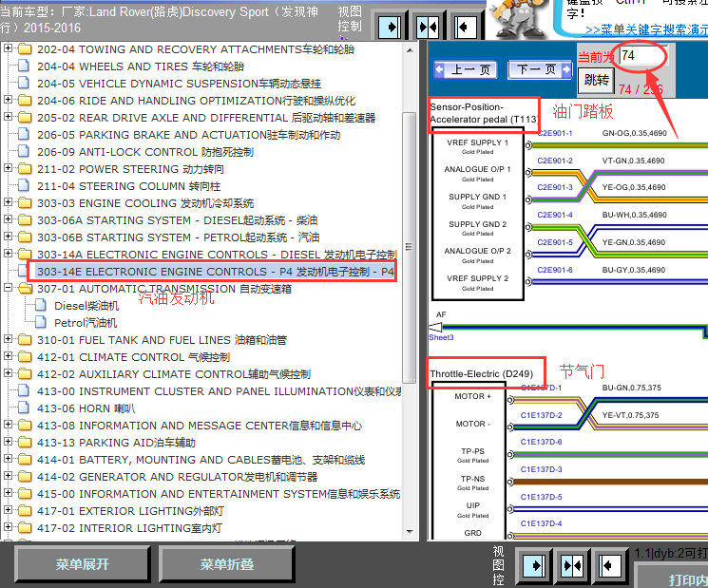The width and height of the screenshot is (708, 588).
Task: Click the bottom view-control right arrow icon
Action: 534,565
